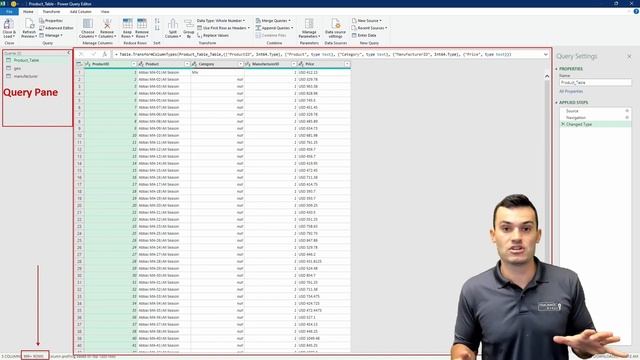Edit the query Name field
640x360 pixels.
(x=595, y=82)
